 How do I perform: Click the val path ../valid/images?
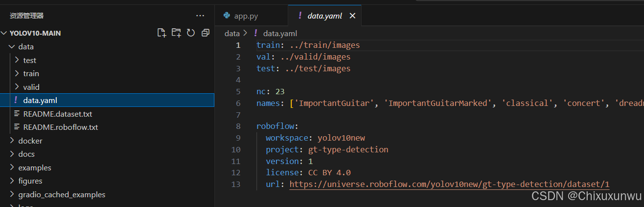pos(315,57)
